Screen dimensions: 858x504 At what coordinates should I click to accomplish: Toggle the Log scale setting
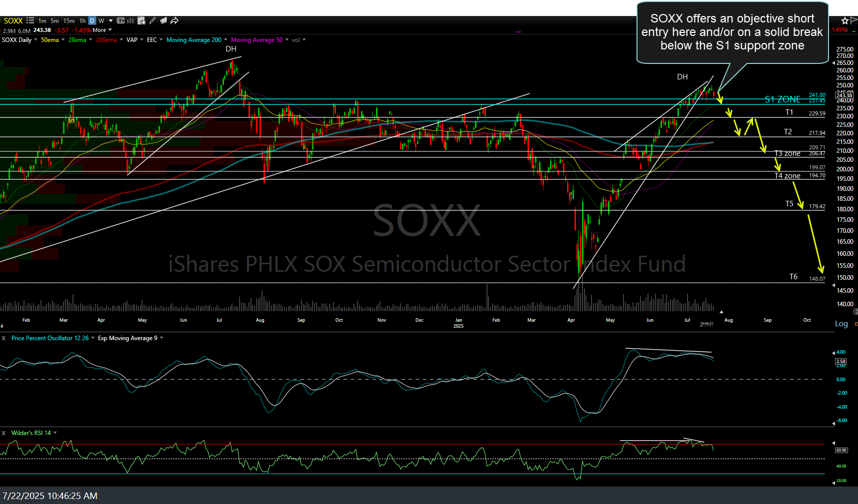click(x=841, y=324)
